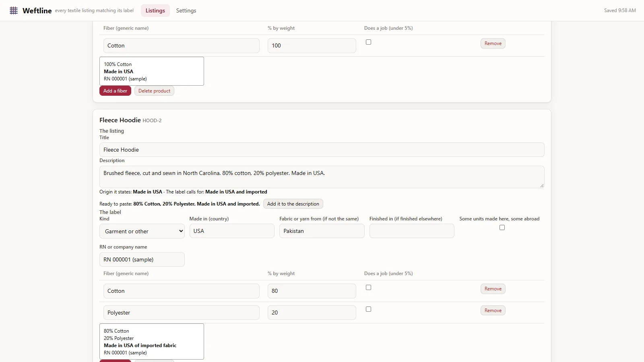Open the Kind dropdown showing Garment or other

coord(142,231)
